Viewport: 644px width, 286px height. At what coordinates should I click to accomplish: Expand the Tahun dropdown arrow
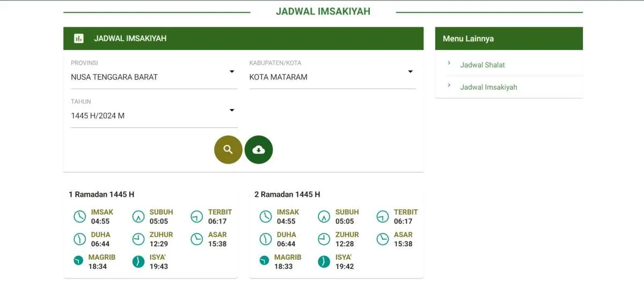point(232,110)
